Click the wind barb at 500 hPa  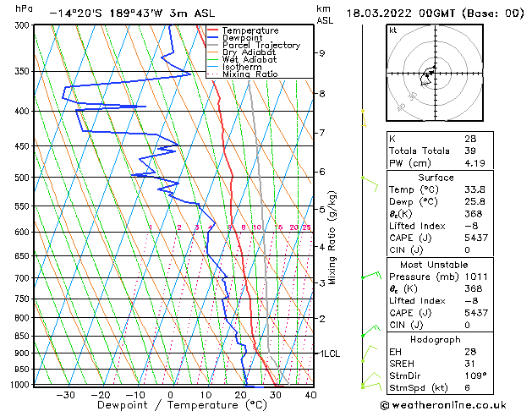pos(370,184)
